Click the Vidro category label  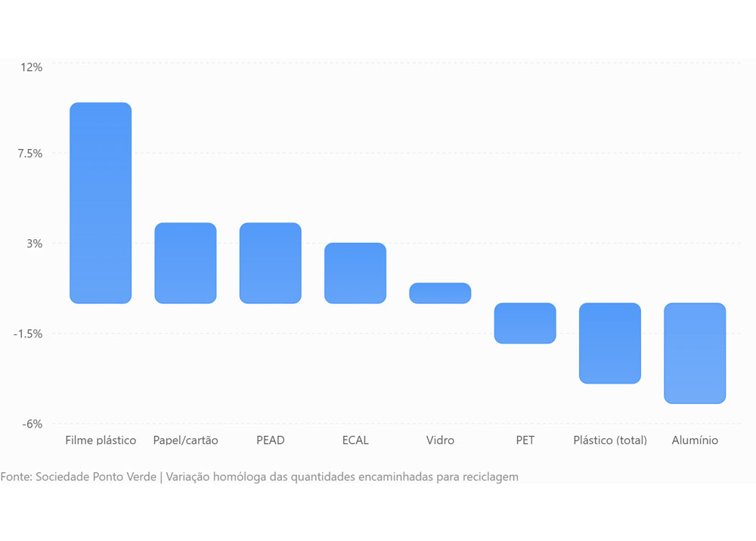click(440, 440)
